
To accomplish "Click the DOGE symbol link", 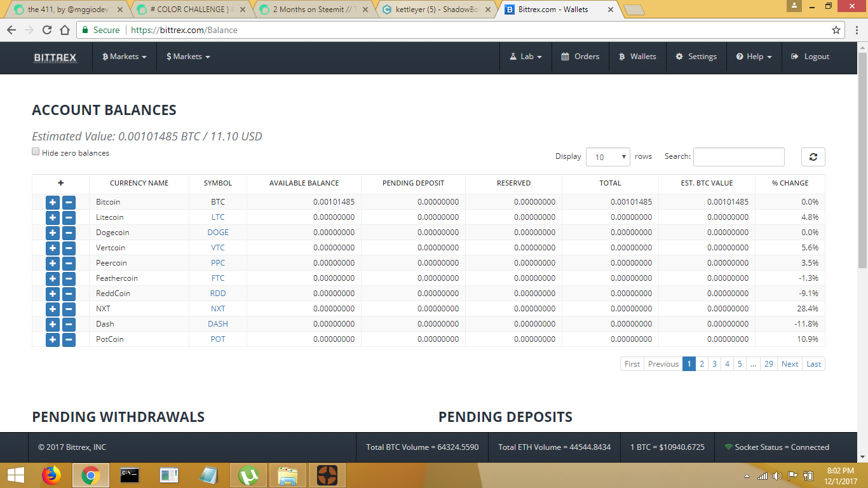I will click(218, 233).
